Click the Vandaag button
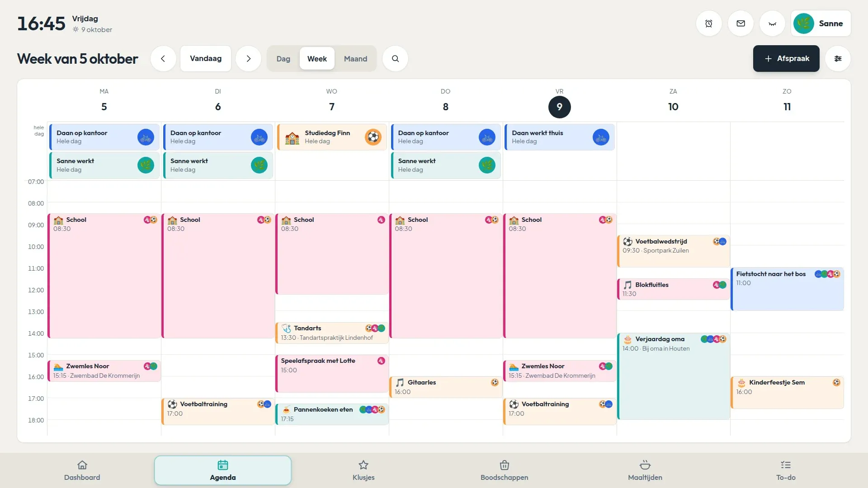The image size is (868, 488). 206,59
